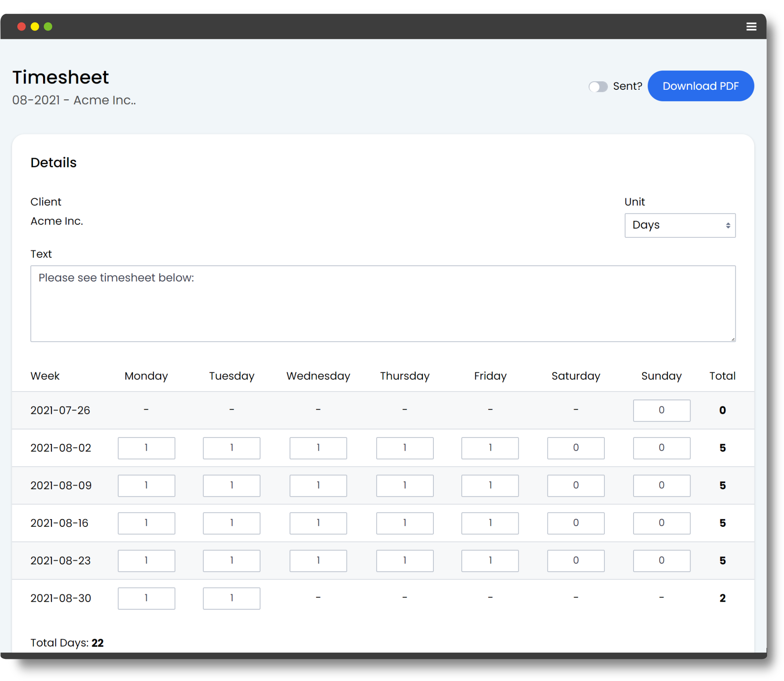Select the week label 2021-07-26
The height and width of the screenshot is (681, 784).
(x=60, y=411)
